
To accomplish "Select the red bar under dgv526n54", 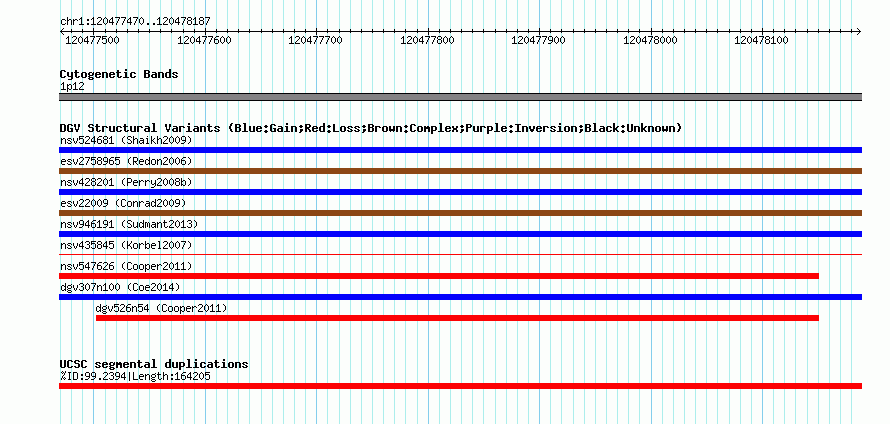I will click(457, 318).
